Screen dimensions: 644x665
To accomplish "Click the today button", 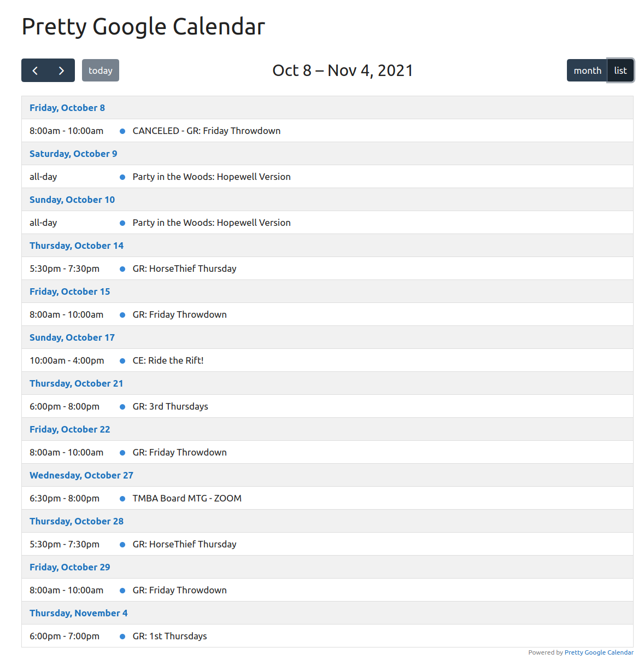I will (101, 71).
